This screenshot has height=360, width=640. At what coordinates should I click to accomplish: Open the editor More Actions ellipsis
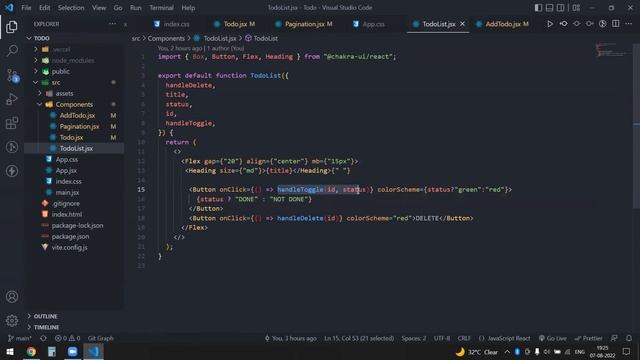tap(629, 24)
